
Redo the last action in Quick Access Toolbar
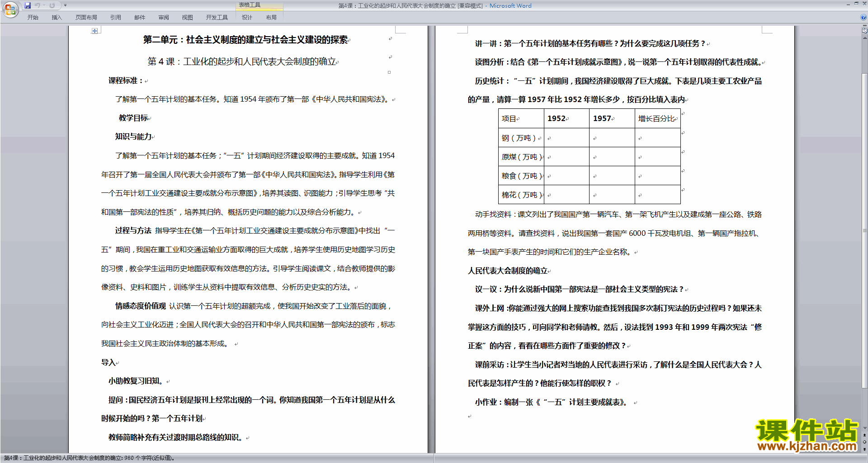pyautogui.click(x=52, y=5)
